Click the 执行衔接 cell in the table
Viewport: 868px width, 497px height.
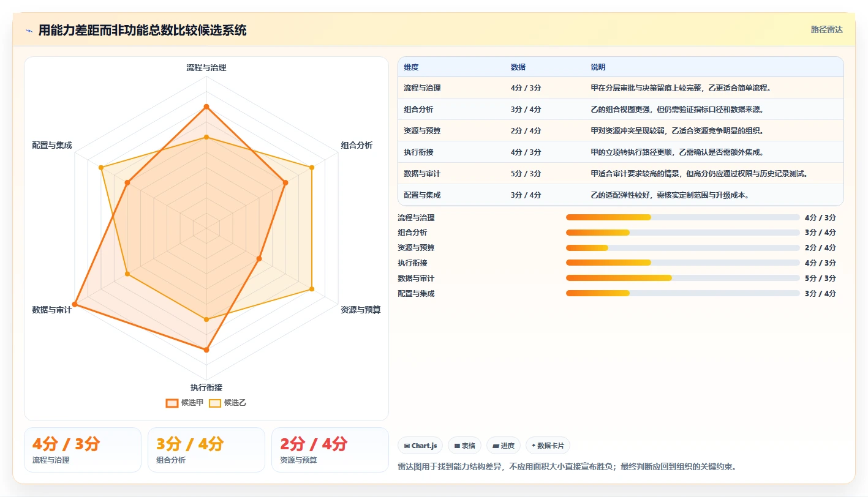tap(418, 152)
